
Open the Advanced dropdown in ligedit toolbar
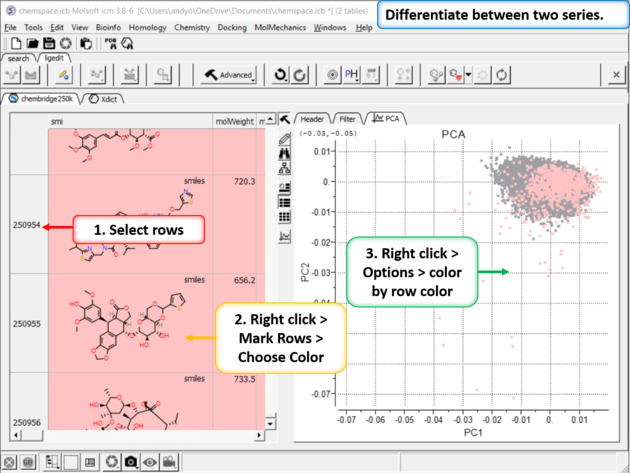[229, 75]
